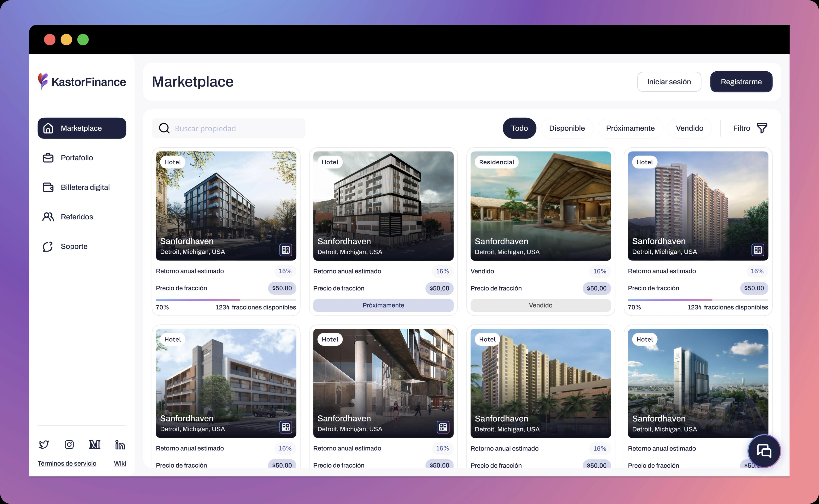Select the Disponible filter tab

click(x=567, y=128)
